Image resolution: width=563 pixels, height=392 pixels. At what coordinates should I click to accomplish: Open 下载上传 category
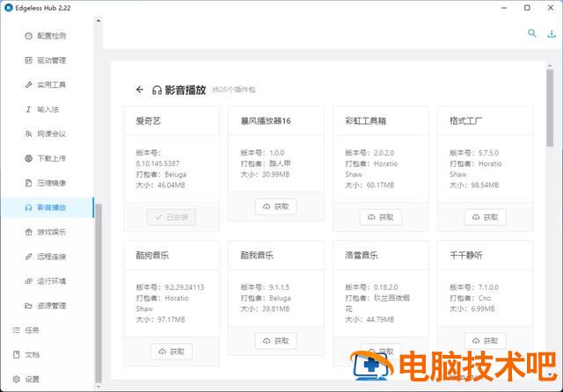(47, 158)
